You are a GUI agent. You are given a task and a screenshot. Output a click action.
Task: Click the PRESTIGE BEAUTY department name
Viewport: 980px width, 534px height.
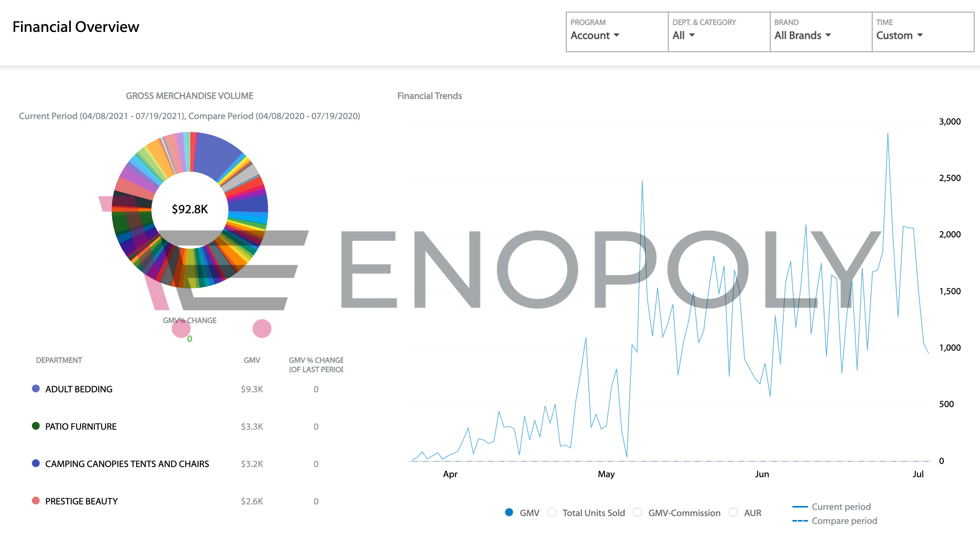tap(81, 501)
